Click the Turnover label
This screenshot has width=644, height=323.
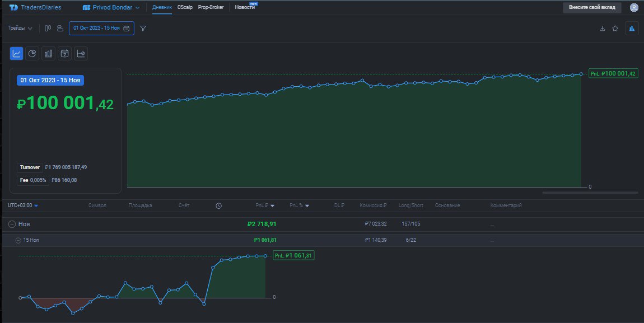point(30,167)
